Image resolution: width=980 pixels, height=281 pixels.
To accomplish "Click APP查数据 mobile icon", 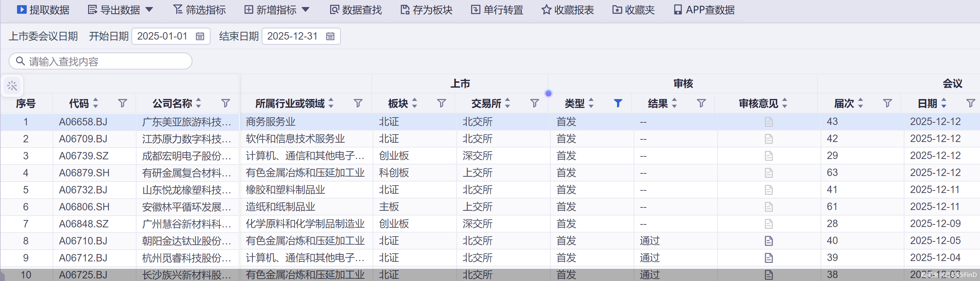I will pos(678,10).
